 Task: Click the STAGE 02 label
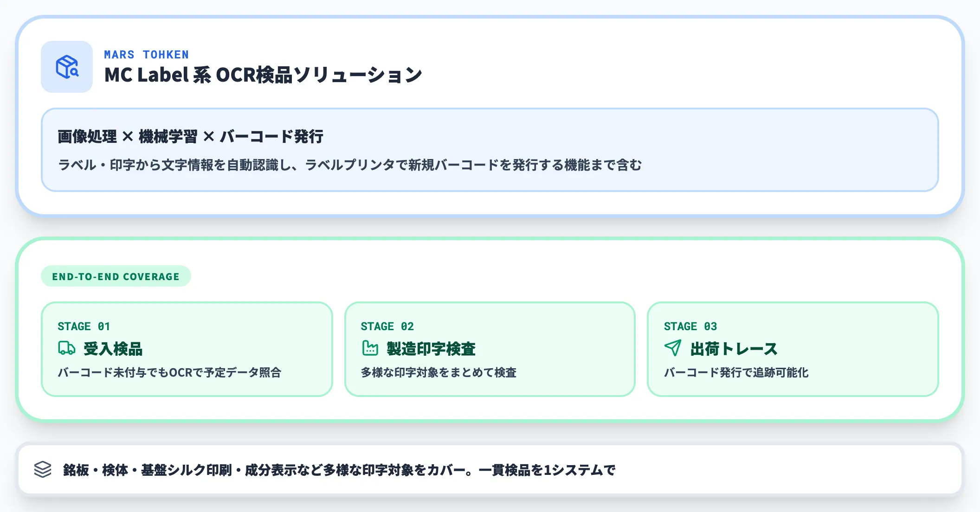[x=387, y=326]
